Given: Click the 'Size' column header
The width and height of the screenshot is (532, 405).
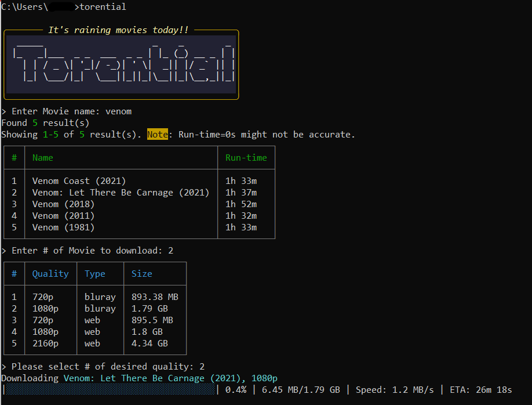Looking at the screenshot, I should click(142, 274).
